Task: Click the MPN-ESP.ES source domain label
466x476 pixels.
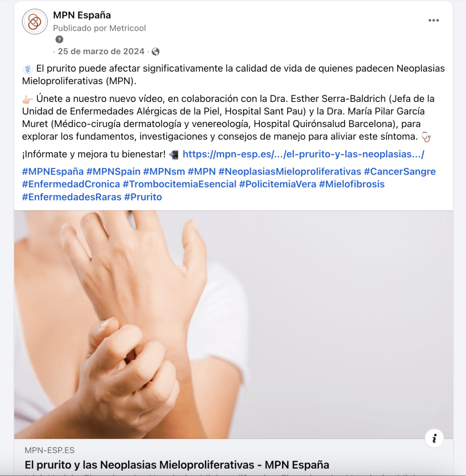Action: (49, 450)
